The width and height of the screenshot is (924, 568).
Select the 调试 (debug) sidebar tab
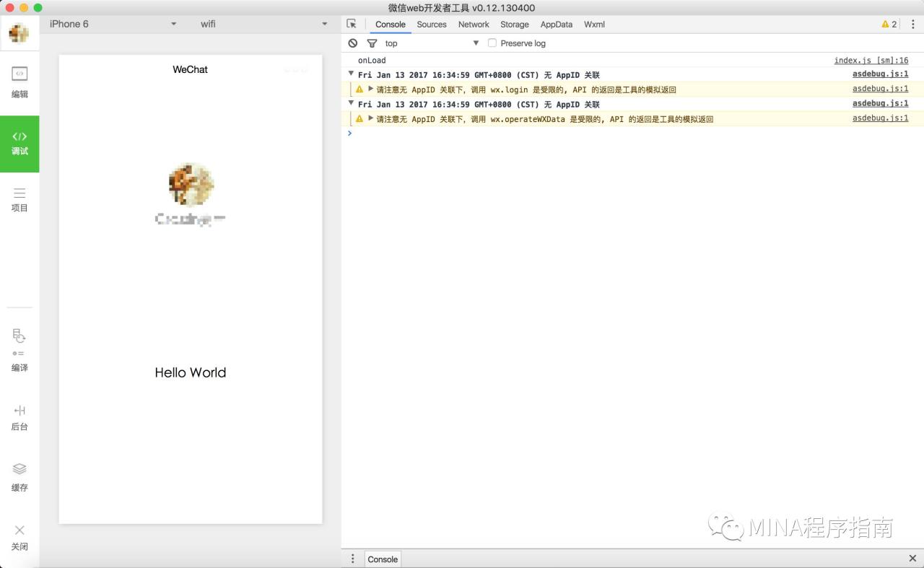pos(19,143)
